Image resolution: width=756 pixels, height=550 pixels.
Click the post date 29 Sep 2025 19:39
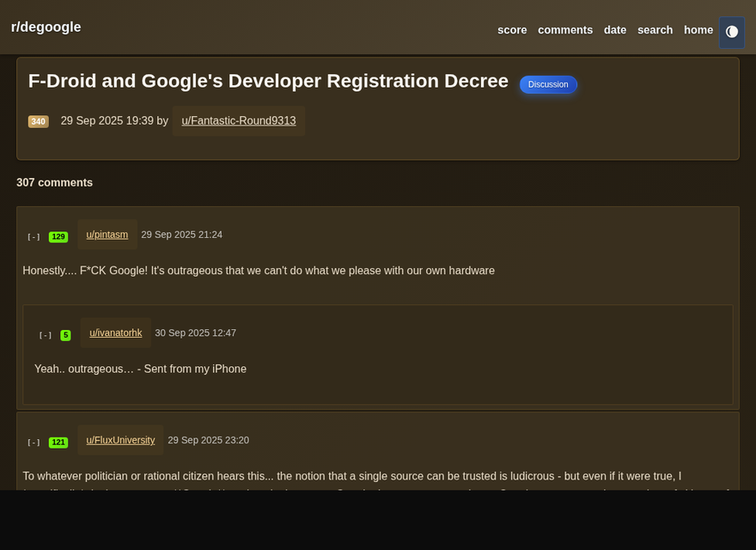click(107, 120)
